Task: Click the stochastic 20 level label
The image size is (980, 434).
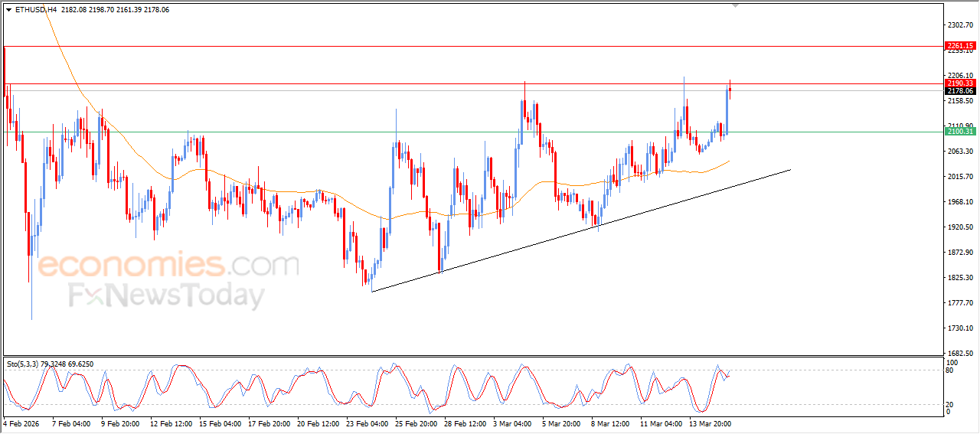Action: [950, 404]
